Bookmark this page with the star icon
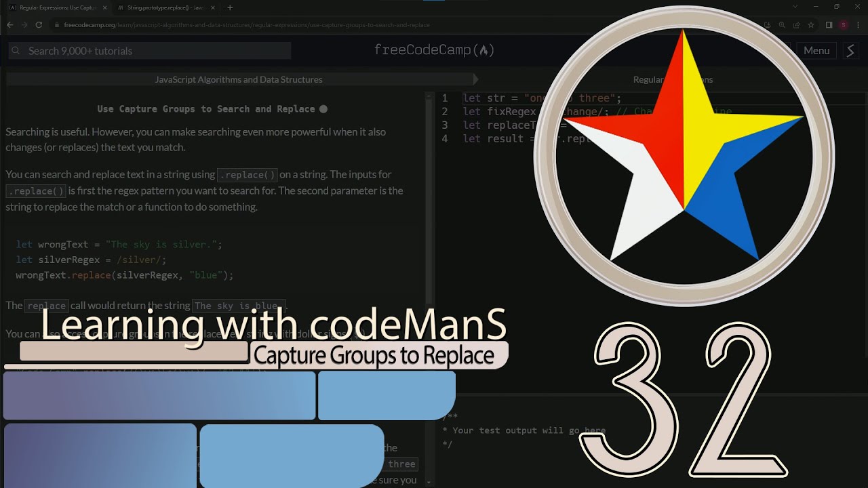 pos(810,25)
